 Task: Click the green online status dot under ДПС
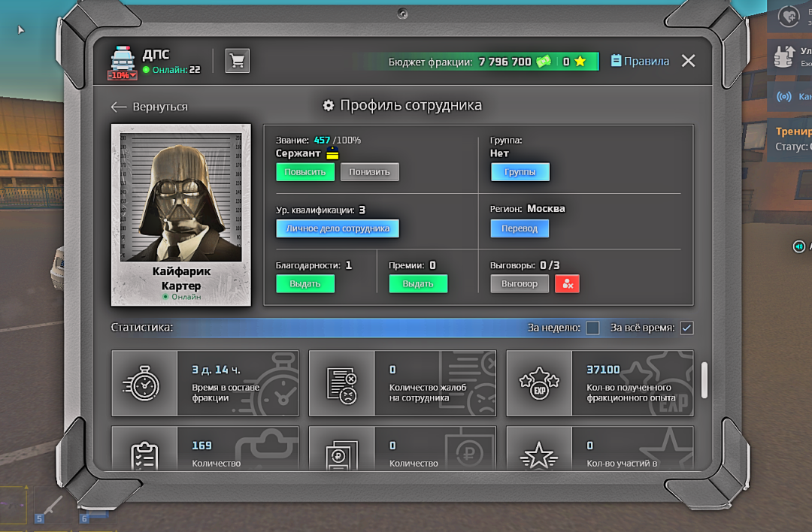(x=146, y=70)
